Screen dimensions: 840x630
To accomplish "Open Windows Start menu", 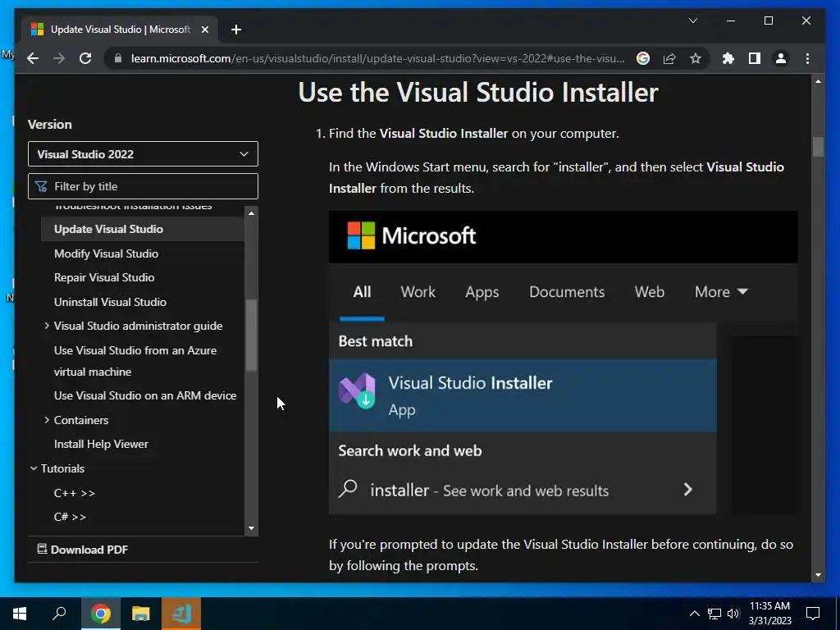I will pyautogui.click(x=20, y=614).
